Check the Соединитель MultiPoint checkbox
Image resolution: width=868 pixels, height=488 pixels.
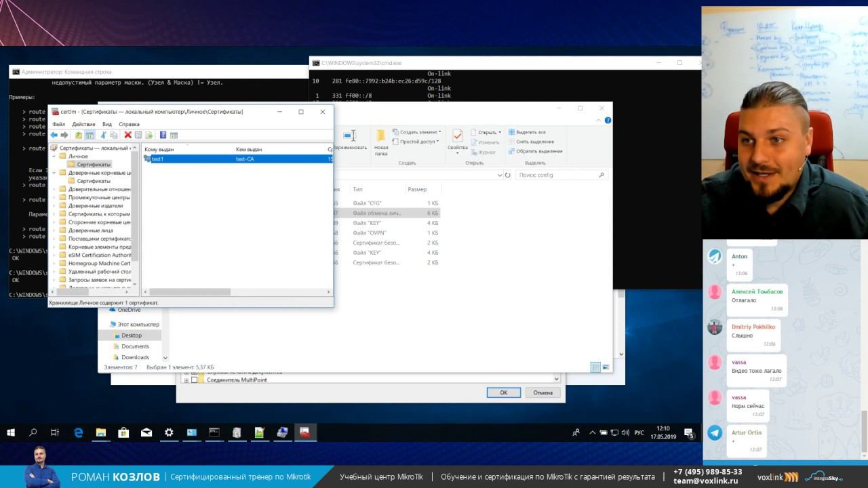click(195, 380)
